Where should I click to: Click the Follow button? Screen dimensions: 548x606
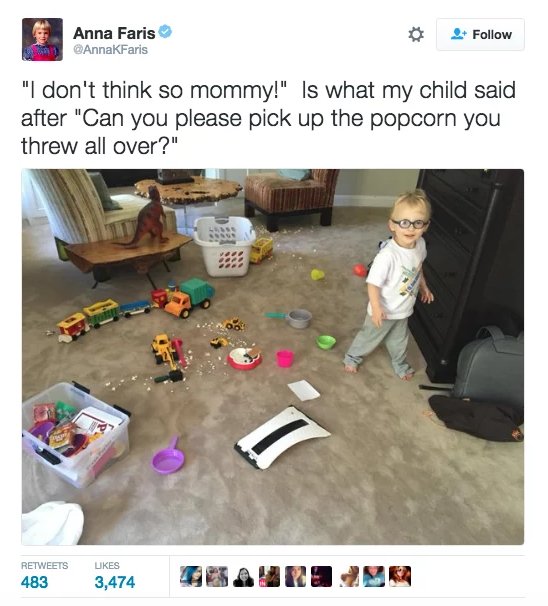tap(480, 34)
